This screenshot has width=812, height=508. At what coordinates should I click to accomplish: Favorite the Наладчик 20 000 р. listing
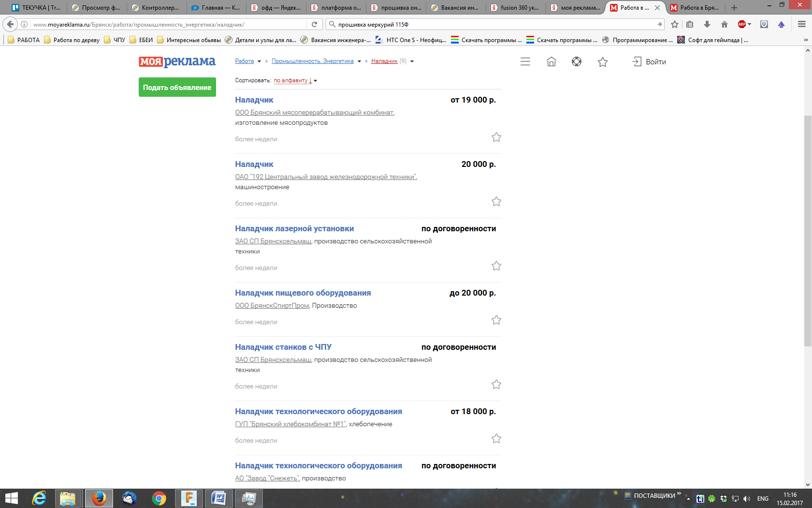(496, 202)
